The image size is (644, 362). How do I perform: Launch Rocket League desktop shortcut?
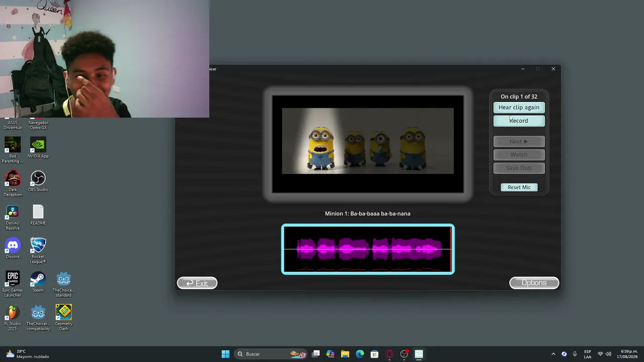[x=38, y=250]
